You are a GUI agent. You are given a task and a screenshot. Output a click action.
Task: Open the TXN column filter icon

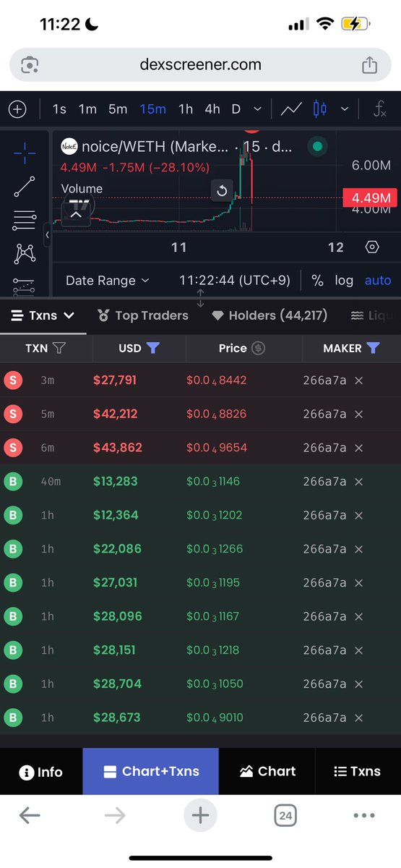pyautogui.click(x=59, y=348)
